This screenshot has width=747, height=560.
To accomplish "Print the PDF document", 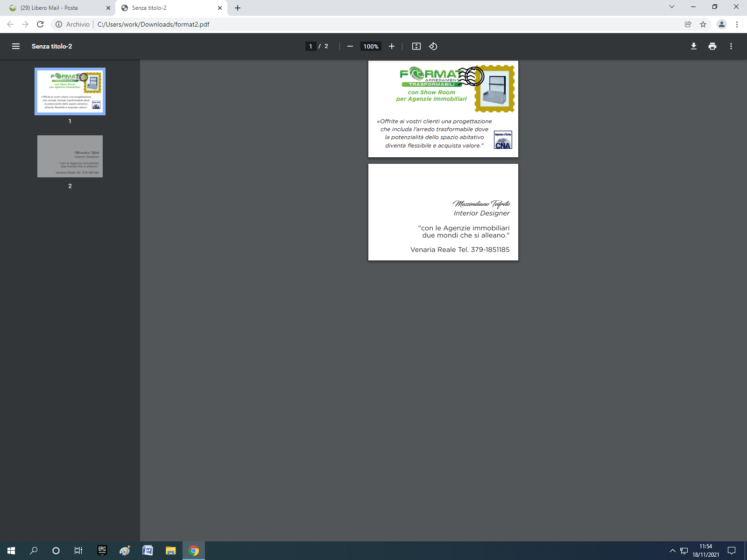I will click(x=712, y=46).
